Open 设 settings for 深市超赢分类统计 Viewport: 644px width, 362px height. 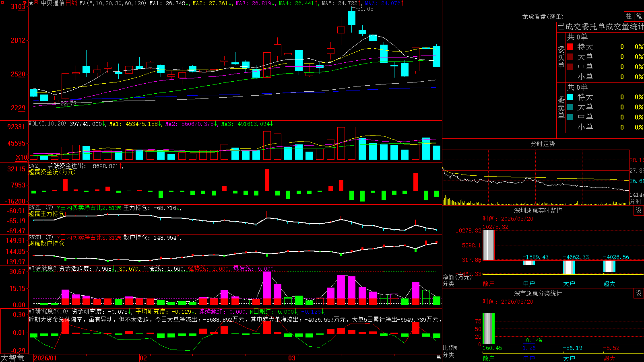[639, 293]
